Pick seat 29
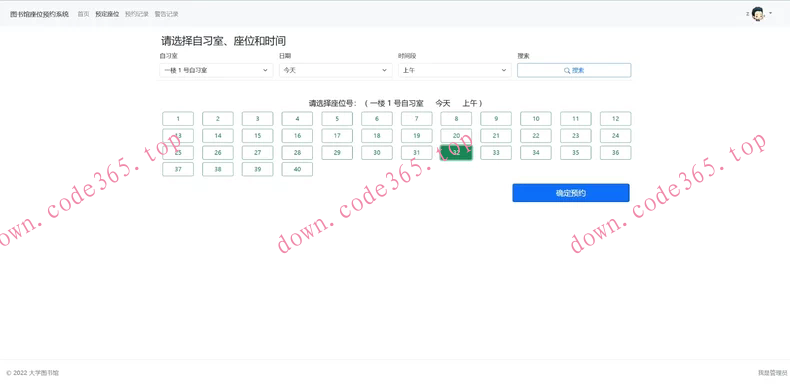This screenshot has width=790, height=386. point(337,153)
